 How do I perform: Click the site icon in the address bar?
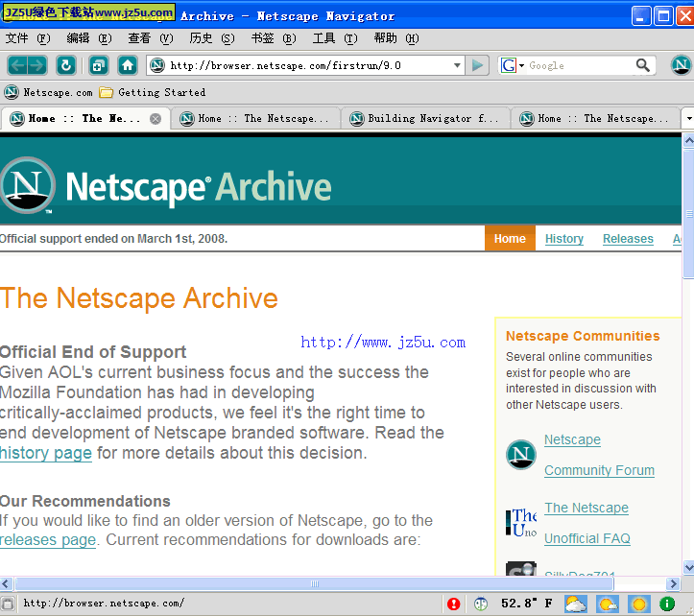157,65
